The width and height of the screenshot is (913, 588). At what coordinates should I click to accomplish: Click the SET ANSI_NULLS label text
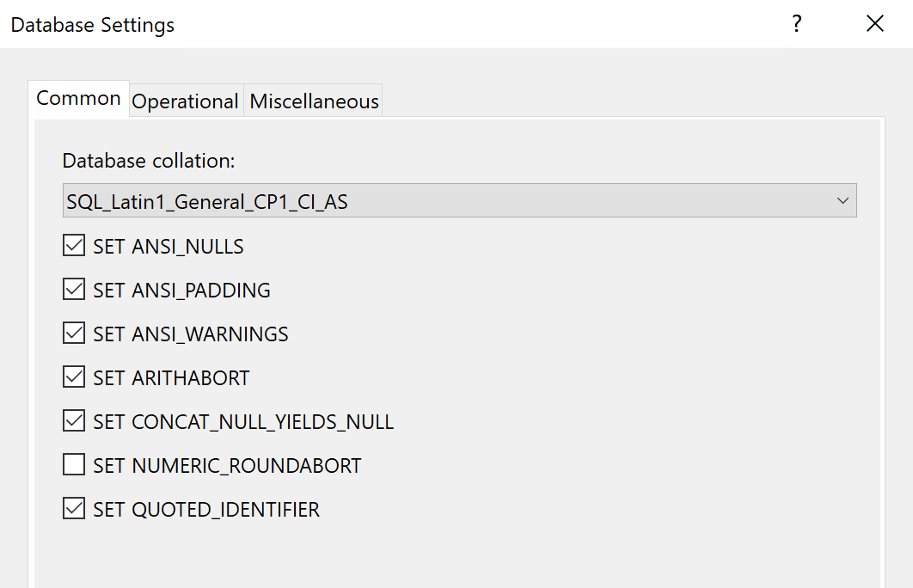pyautogui.click(x=169, y=247)
